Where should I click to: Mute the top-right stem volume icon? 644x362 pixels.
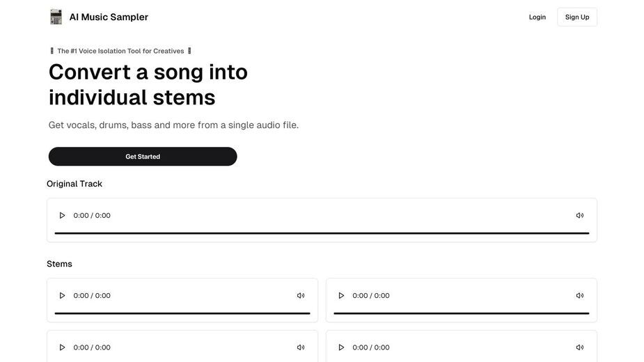(579, 295)
